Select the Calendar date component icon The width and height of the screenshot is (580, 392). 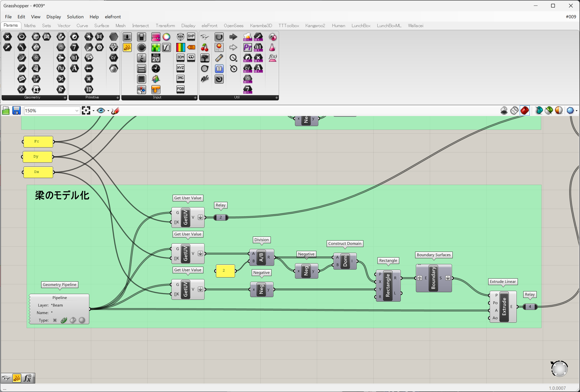point(156,58)
